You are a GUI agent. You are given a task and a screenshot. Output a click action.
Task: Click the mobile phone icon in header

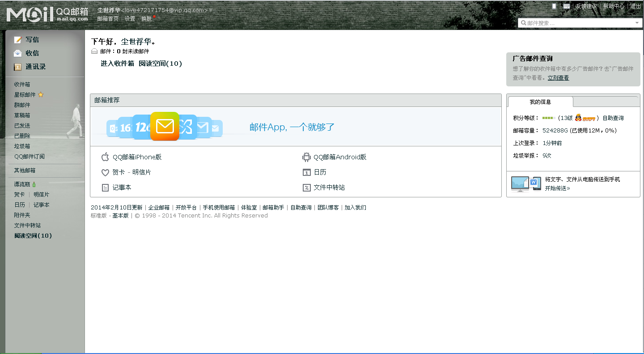[x=554, y=6]
